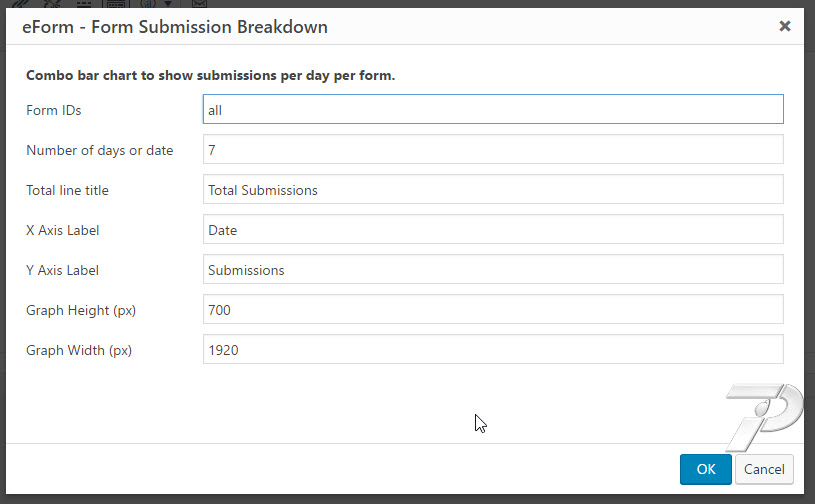Click the dimmed horizontal lines icon behind the dialog
Image resolution: width=815 pixels, height=504 pixels.
[x=84, y=4]
